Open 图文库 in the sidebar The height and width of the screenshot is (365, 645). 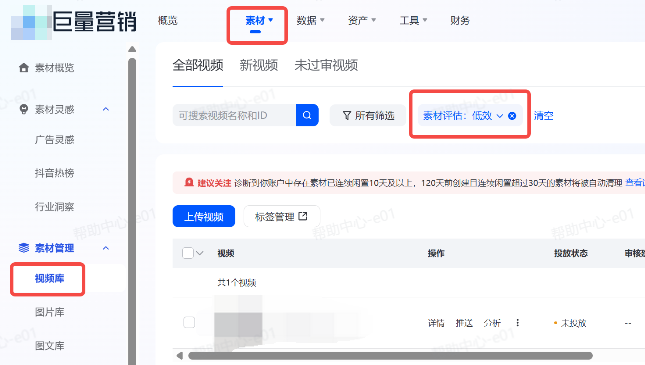click(x=49, y=346)
